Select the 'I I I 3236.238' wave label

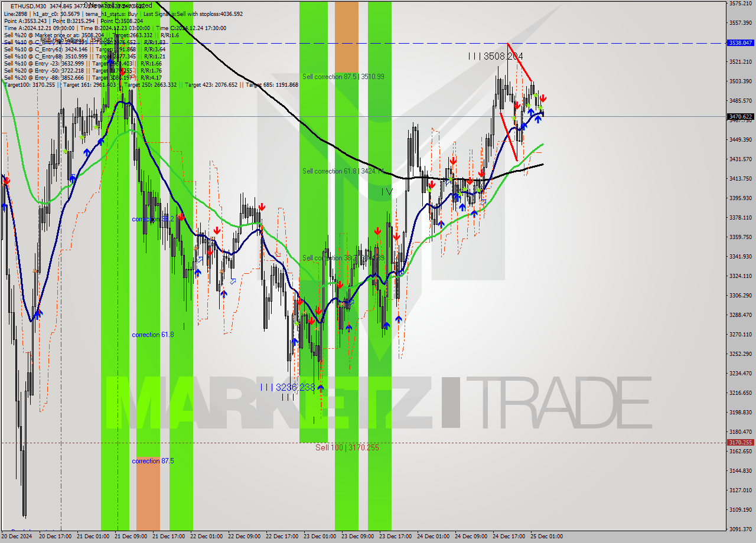point(288,387)
